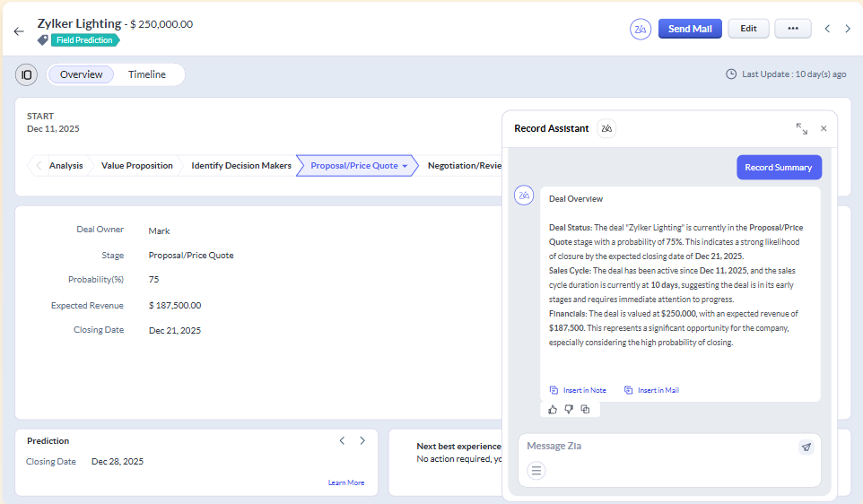Click the Zia icon in Record Assistant title

(x=606, y=128)
